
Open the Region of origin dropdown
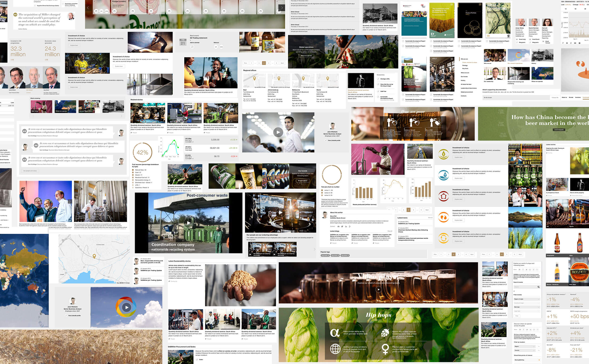click(x=527, y=299)
